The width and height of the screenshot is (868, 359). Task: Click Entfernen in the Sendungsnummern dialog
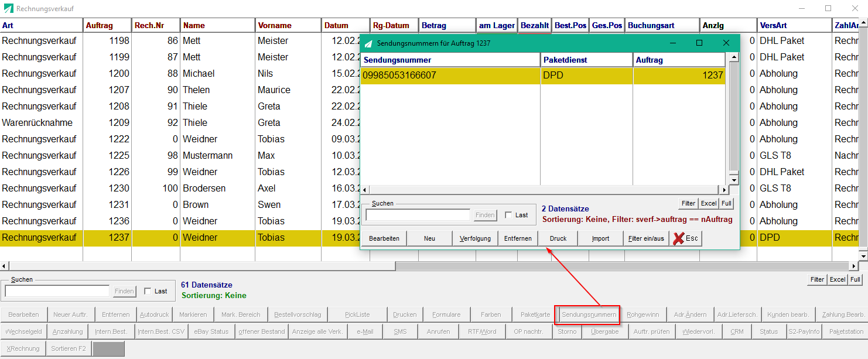(518, 238)
